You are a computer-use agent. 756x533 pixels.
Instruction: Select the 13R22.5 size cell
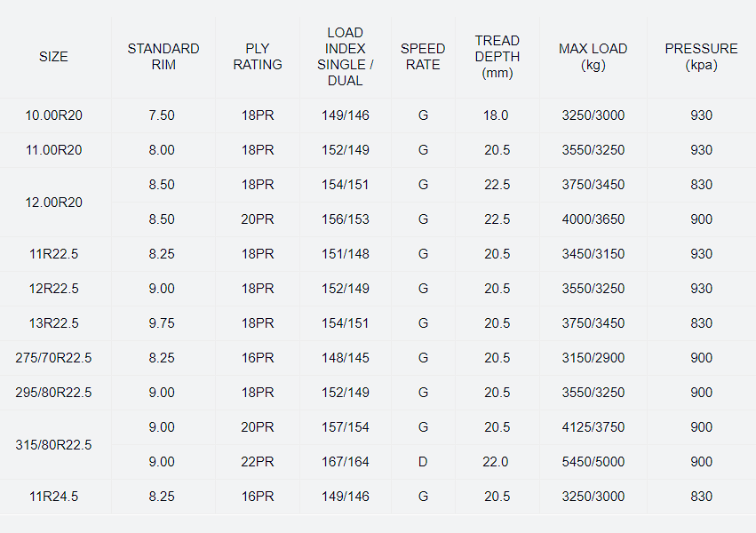coord(53,323)
